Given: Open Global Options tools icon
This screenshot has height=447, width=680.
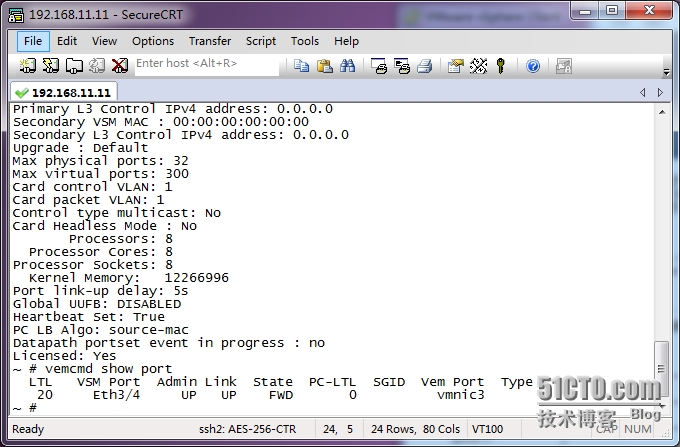Looking at the screenshot, I should point(478,66).
